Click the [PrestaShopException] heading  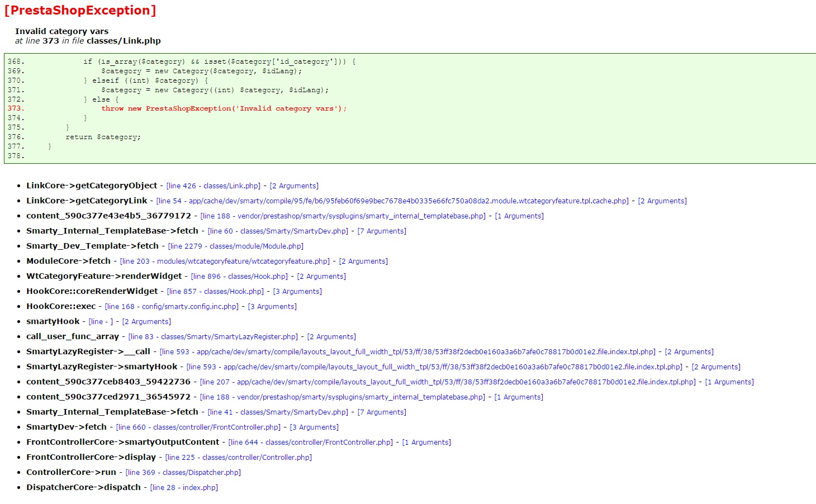pyautogui.click(x=80, y=11)
